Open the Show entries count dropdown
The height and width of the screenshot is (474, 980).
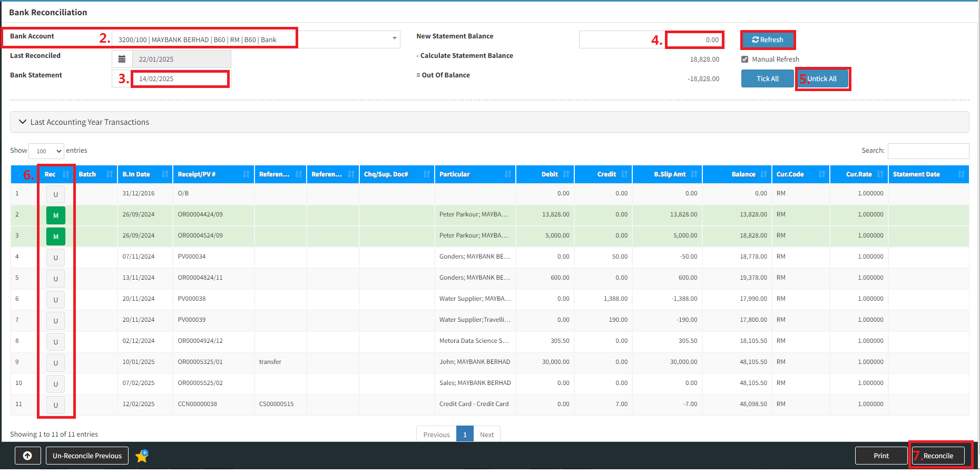(x=46, y=151)
